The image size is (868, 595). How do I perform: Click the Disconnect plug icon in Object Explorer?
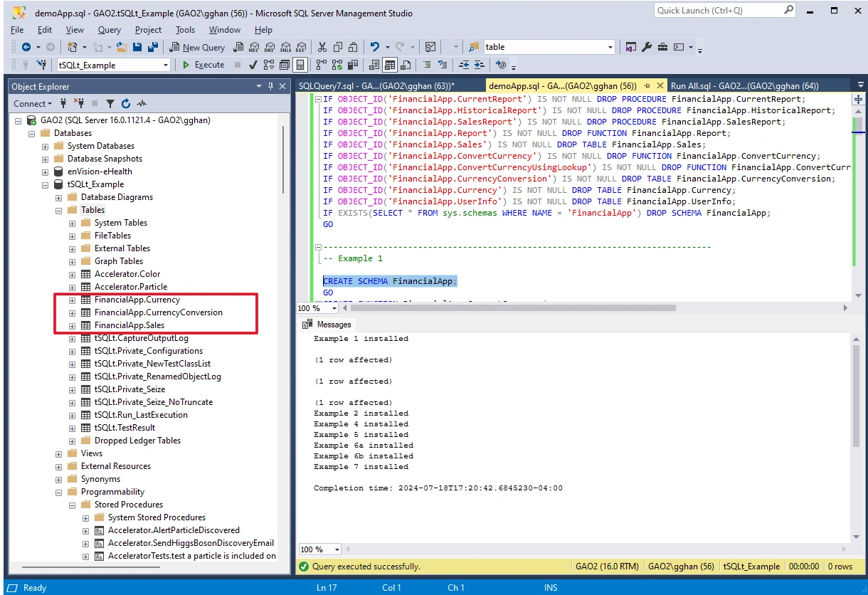(79, 103)
